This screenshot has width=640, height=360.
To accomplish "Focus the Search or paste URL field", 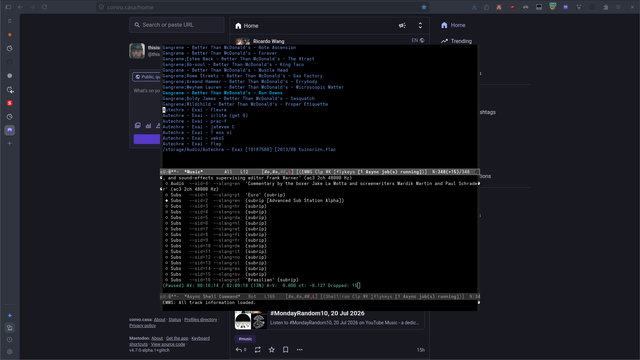I will 177,25.
